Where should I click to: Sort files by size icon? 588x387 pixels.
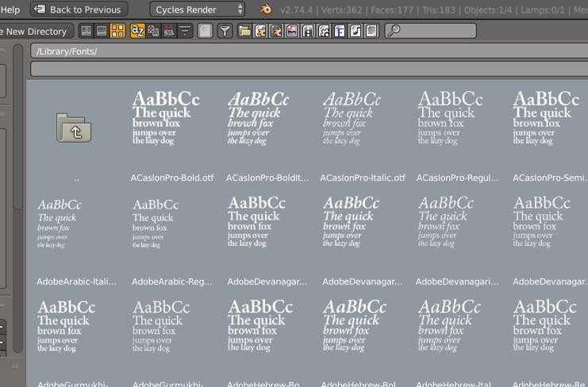(x=185, y=31)
